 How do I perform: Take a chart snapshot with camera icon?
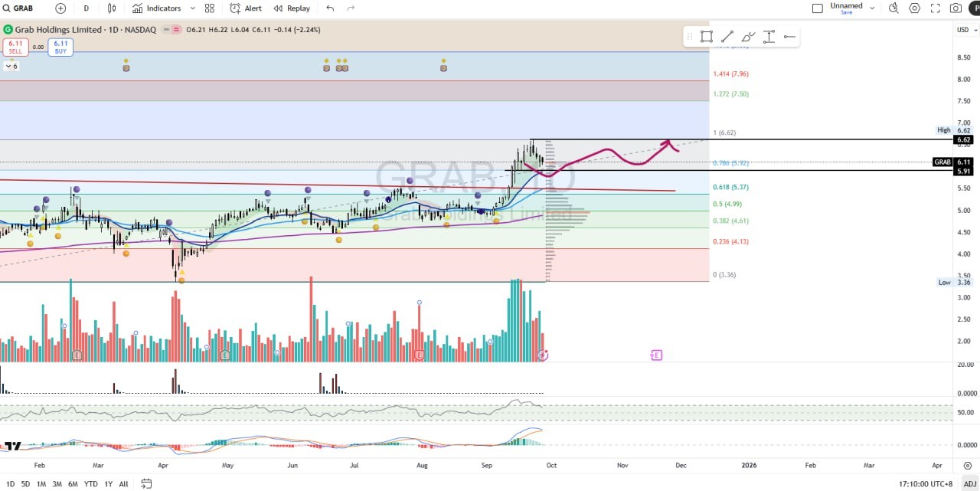coord(955,8)
